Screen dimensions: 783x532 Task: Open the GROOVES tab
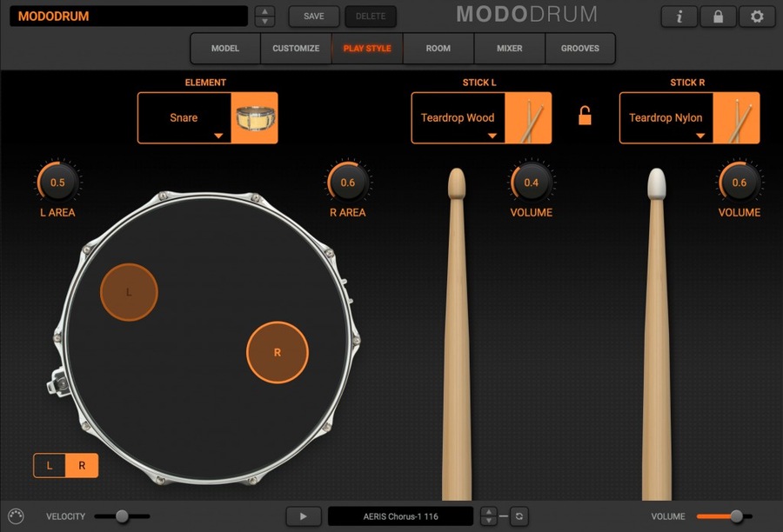click(580, 49)
